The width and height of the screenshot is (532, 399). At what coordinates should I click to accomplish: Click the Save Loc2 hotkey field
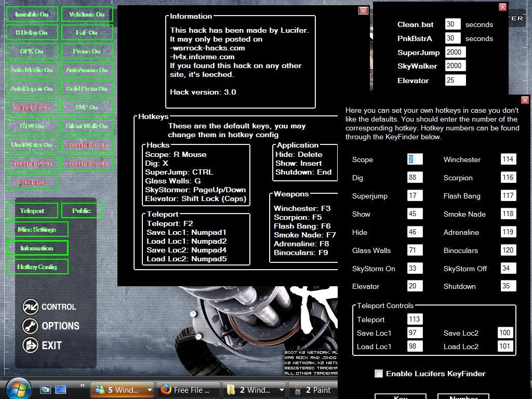tap(505, 332)
